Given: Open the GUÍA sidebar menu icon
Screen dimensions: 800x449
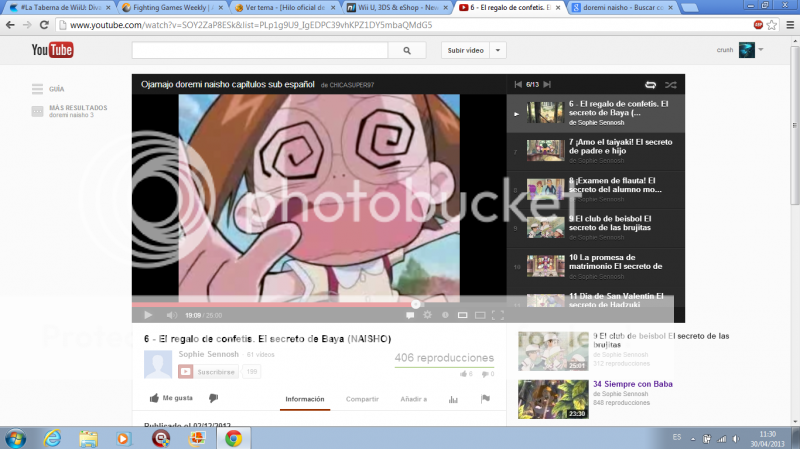Looking at the screenshot, I should [x=37, y=89].
